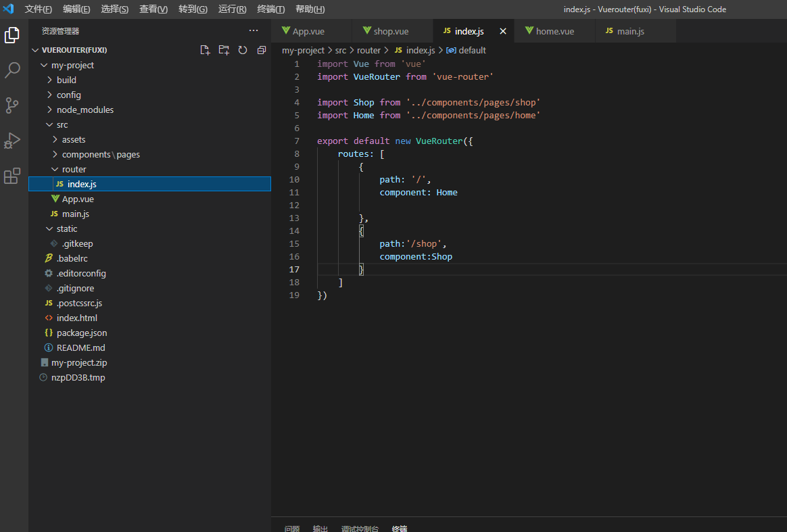787x532 pixels.
Task: Open index.js in the file tree
Action: coord(149,184)
